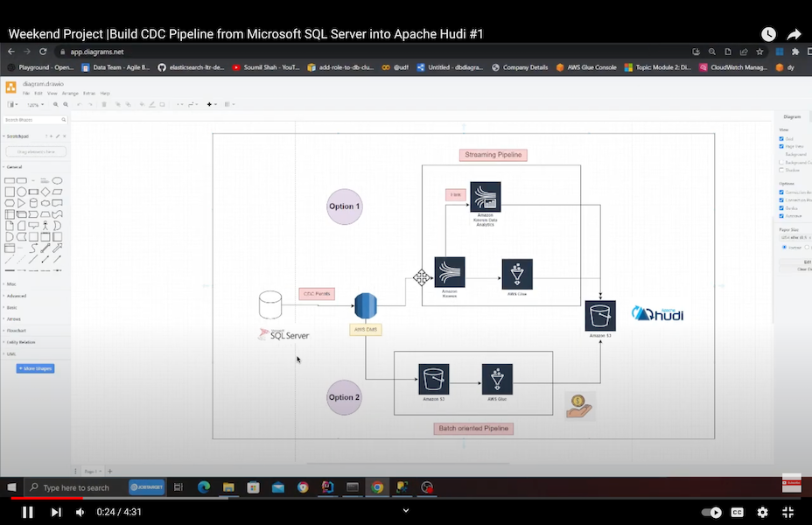Click the Watch Later clock icon
Viewport: 812px width, 525px height.
point(768,34)
